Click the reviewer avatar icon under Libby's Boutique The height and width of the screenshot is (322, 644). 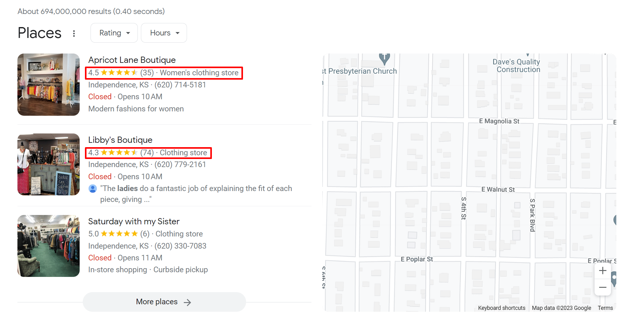point(93,189)
